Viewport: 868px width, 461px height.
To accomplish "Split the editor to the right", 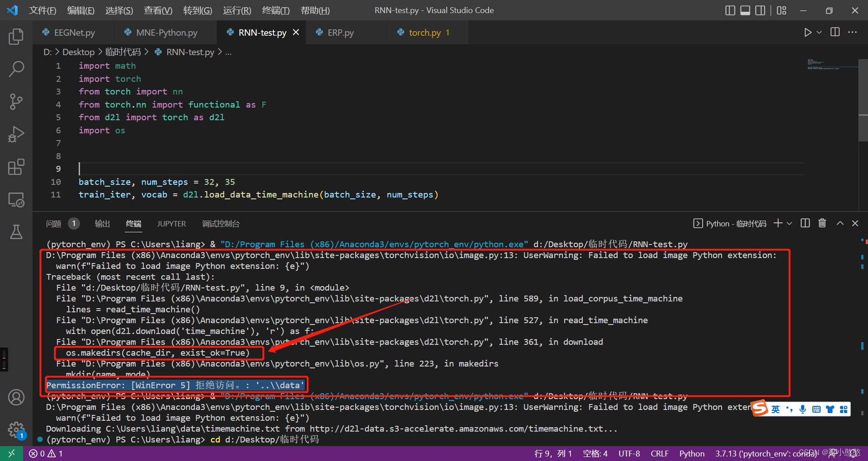I will (x=835, y=32).
